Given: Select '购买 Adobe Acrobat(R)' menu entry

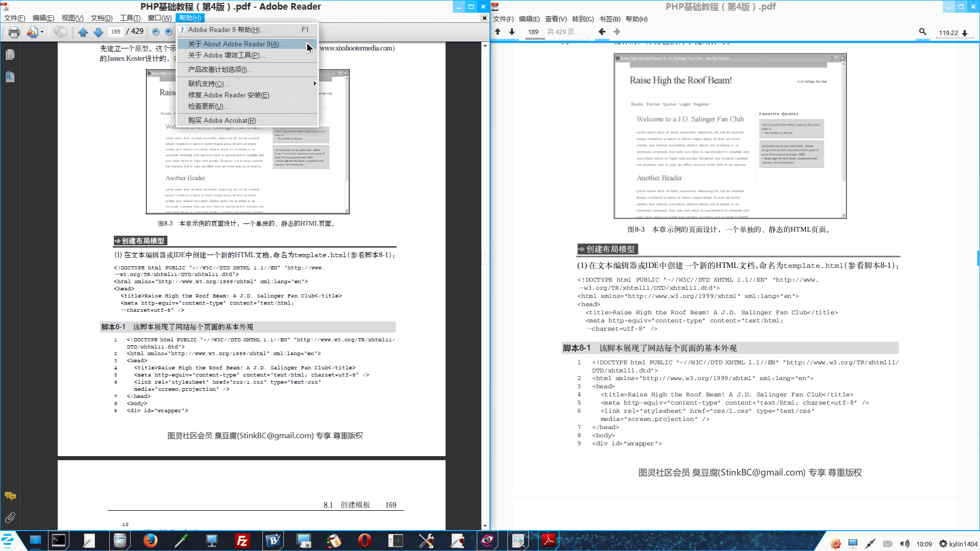Looking at the screenshot, I should 248,120.
